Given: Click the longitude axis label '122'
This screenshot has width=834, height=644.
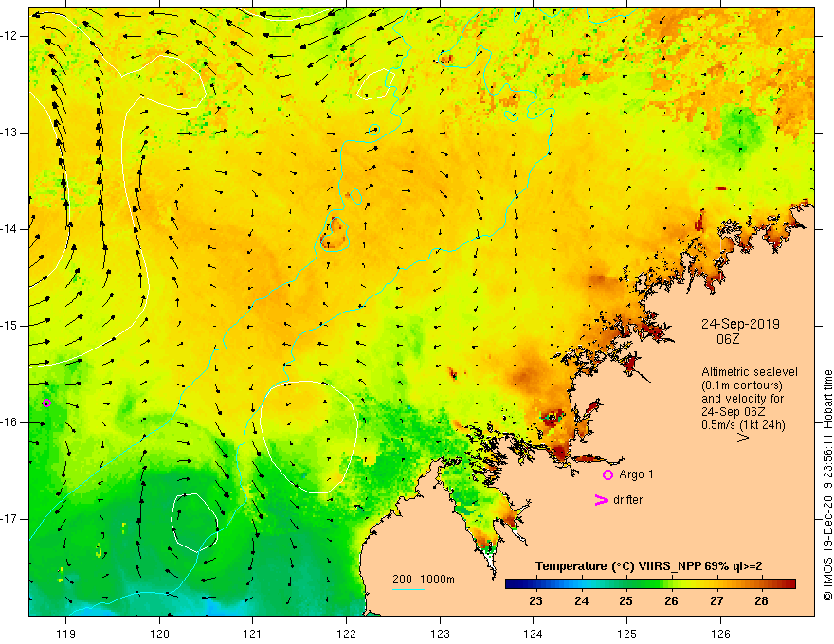Looking at the screenshot, I should click(346, 634).
